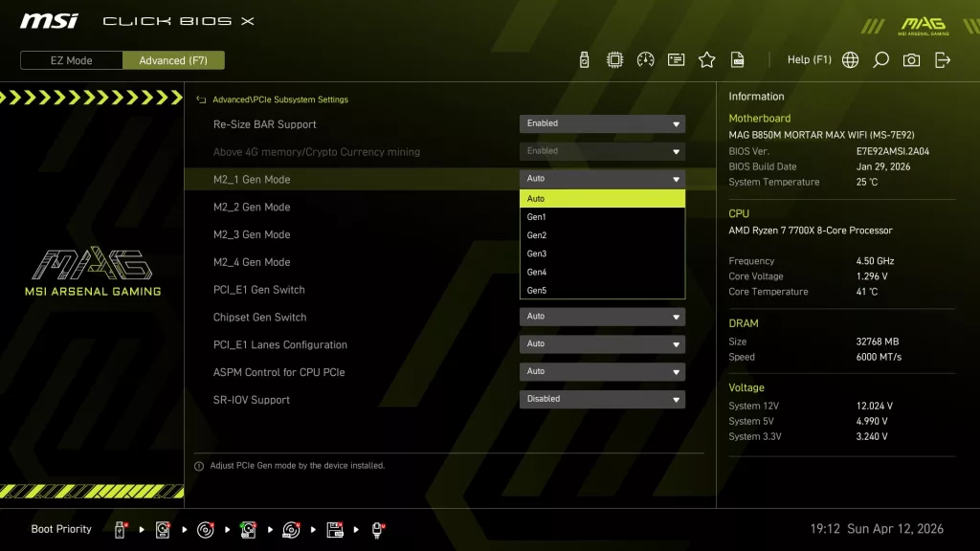Click the Boot Priority label

tap(61, 528)
